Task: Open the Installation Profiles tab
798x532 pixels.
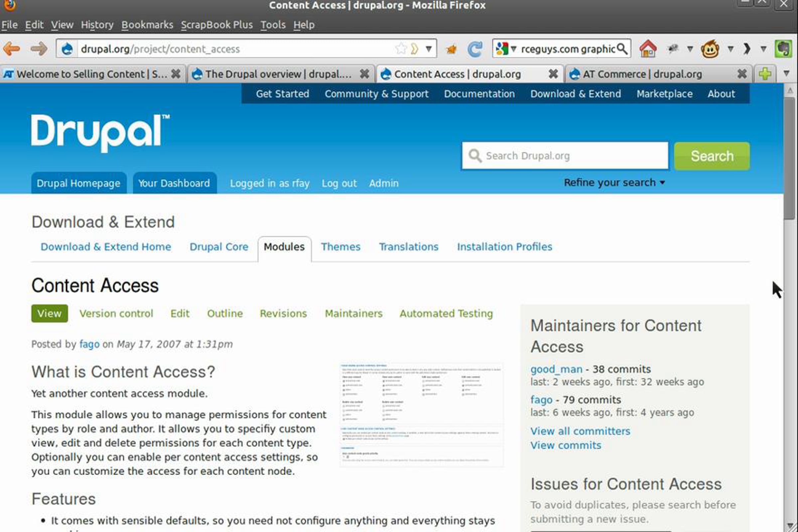Action: (x=504, y=247)
